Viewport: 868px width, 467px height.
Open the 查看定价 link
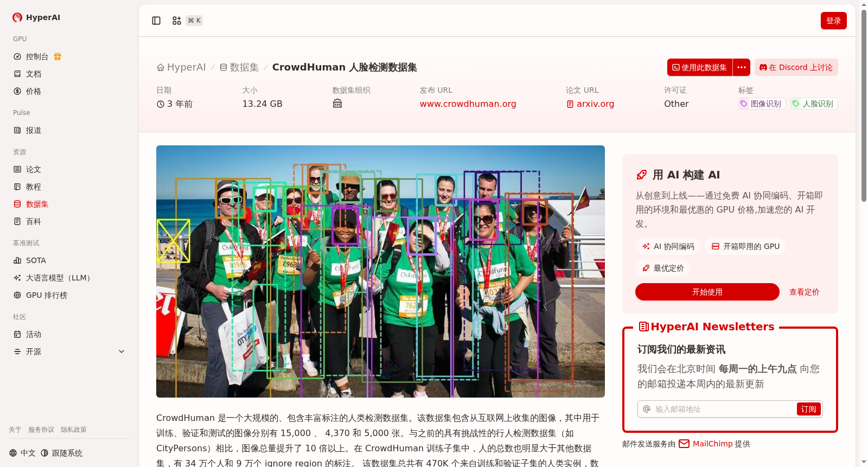coord(804,292)
